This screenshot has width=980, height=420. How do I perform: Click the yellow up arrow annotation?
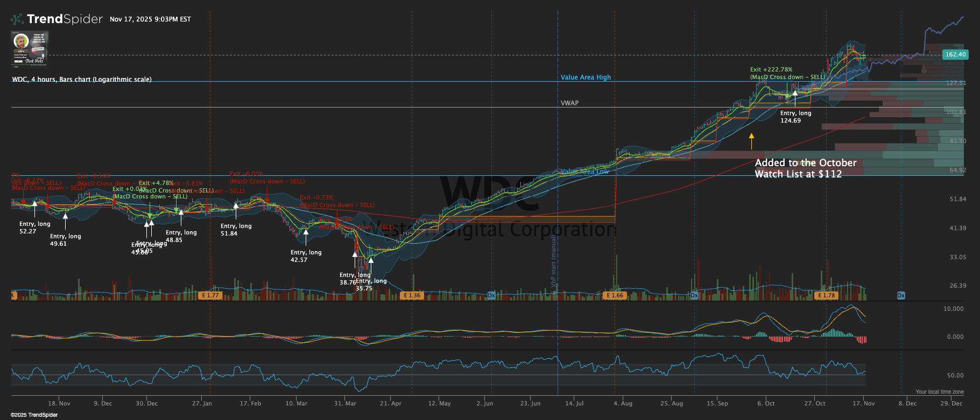tap(751, 141)
